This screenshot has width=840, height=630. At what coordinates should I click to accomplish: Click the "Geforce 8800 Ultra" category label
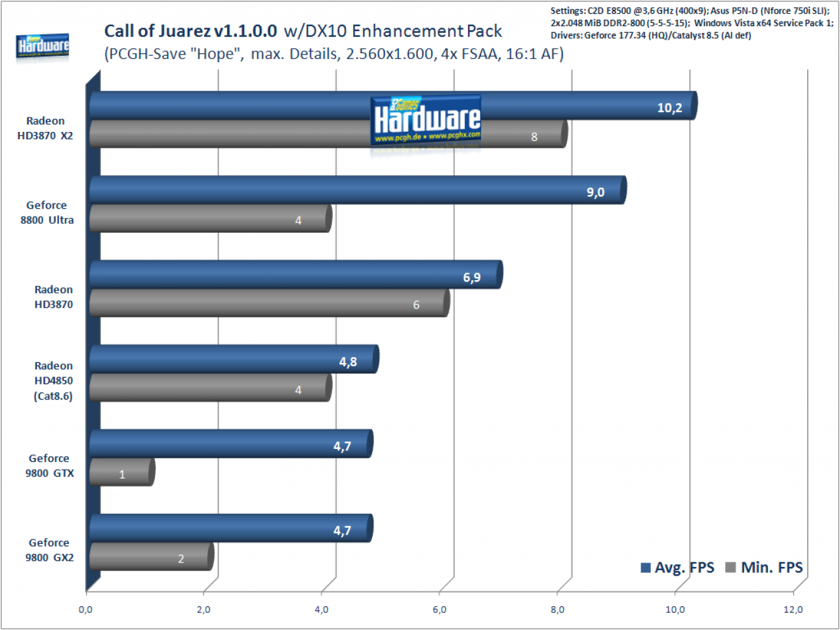tap(47, 213)
